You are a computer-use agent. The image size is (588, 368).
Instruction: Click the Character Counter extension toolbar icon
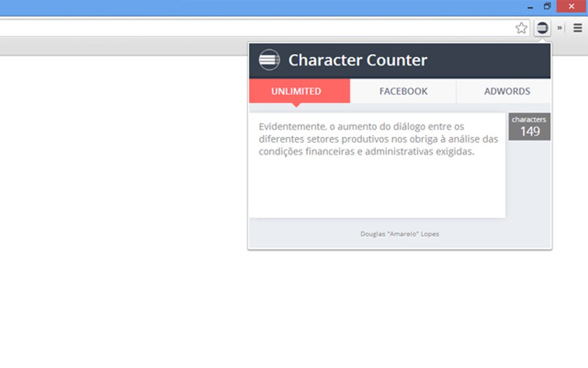[x=542, y=27]
